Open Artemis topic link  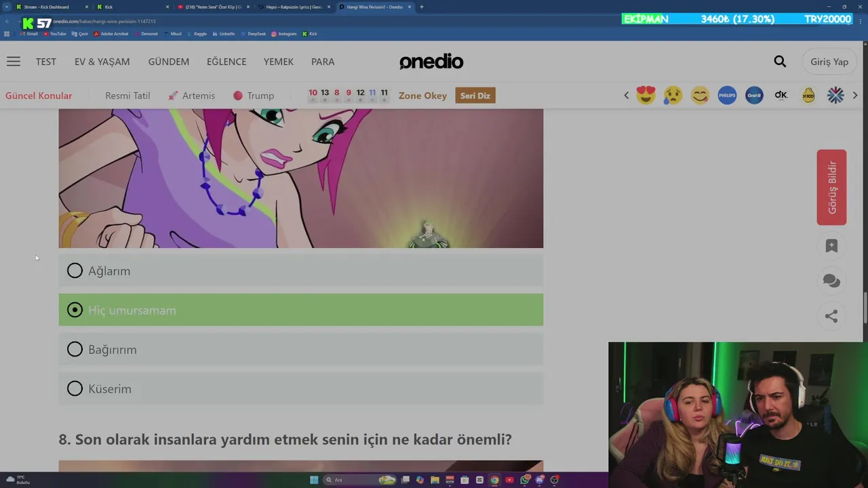(x=192, y=96)
